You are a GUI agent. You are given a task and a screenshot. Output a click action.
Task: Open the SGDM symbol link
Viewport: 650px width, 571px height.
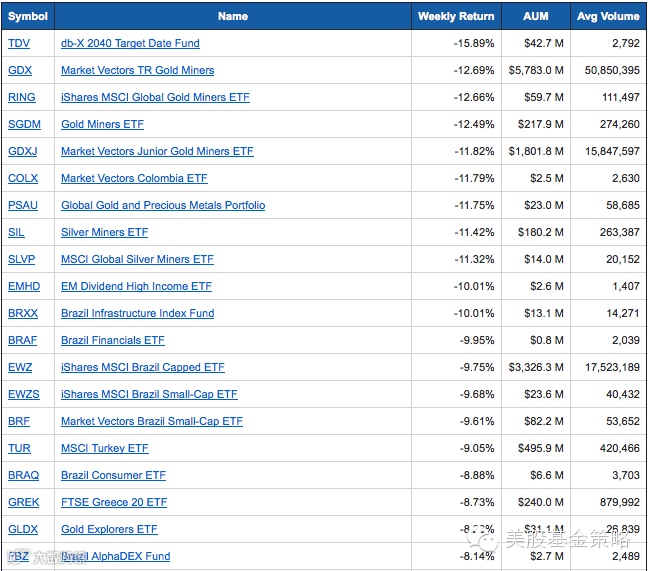point(24,124)
